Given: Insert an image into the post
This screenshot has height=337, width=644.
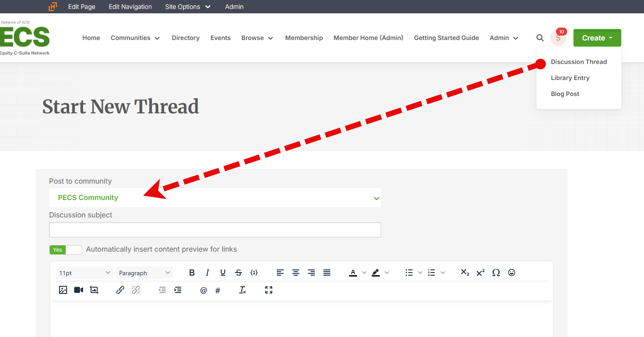Looking at the screenshot, I should click(x=63, y=290).
